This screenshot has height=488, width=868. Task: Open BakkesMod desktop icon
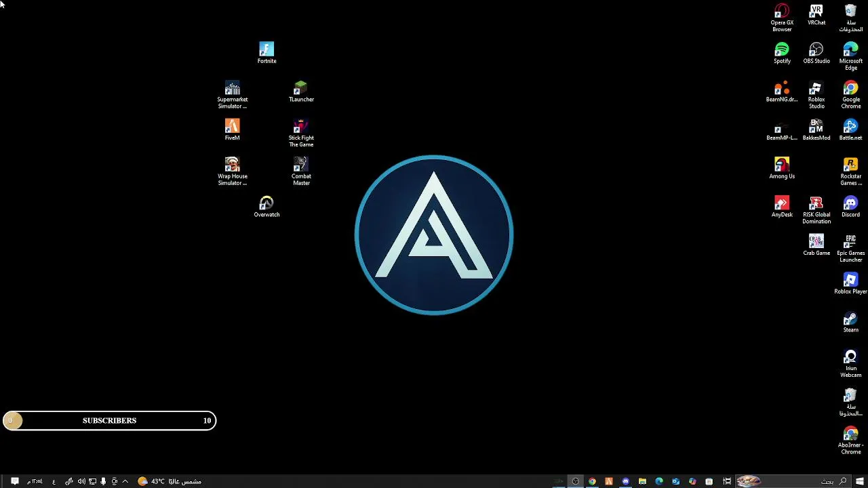(816, 130)
